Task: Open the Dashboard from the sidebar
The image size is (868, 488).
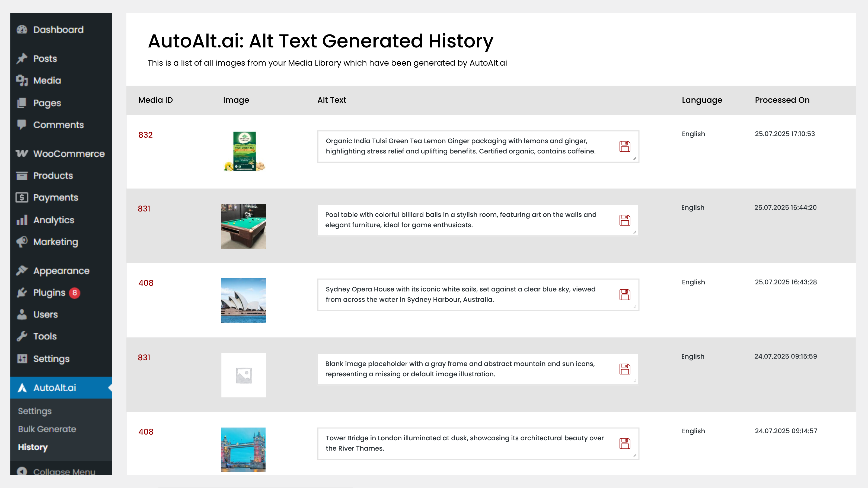Action: click(x=22, y=30)
